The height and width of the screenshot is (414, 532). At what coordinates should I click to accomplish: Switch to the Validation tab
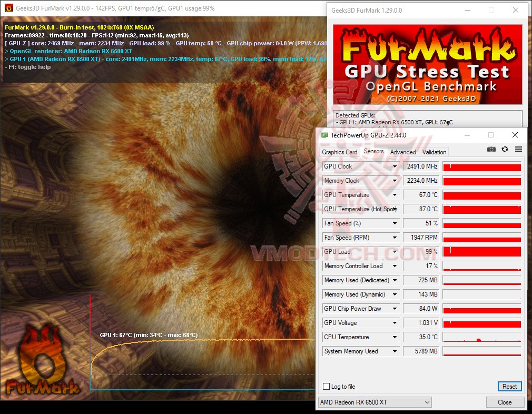tap(434, 152)
